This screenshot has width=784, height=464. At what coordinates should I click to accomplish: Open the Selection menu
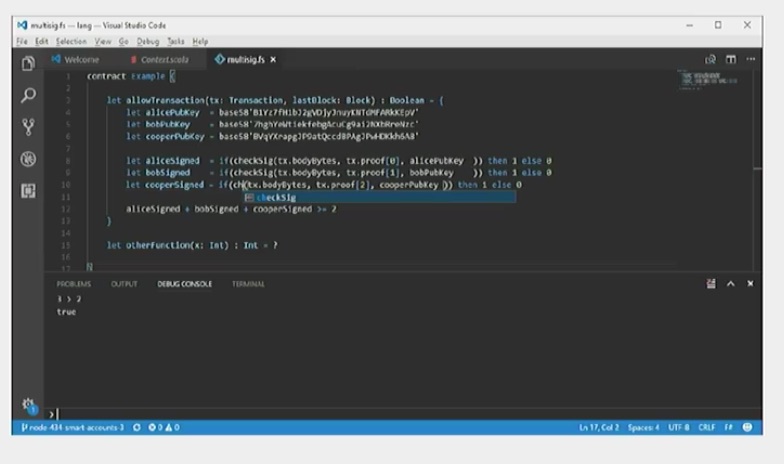point(71,41)
